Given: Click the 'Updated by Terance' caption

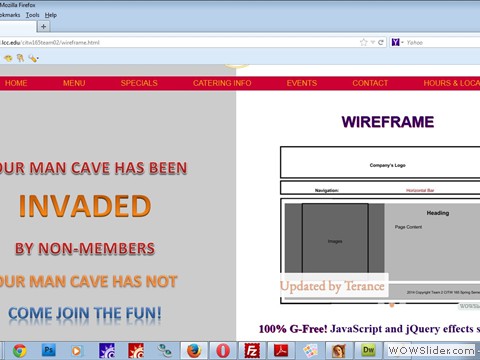Looking at the screenshot, I should pos(332,286).
